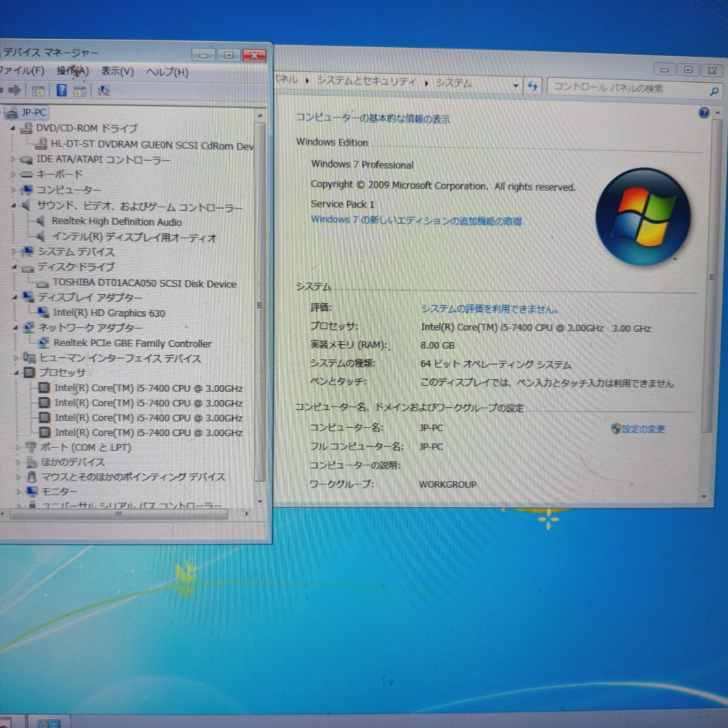
Task: Expand the ヒューマン インターフェイス デバイス category
Action: (16, 358)
